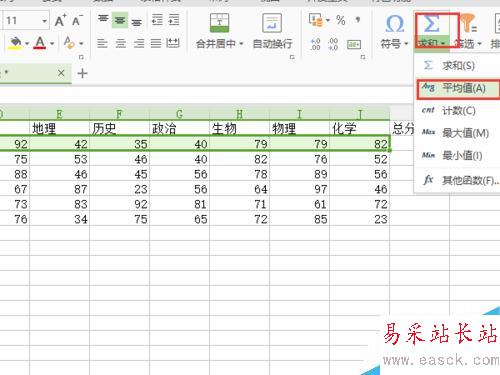Close the current document tab
The image size is (500, 375).
(x=61, y=73)
